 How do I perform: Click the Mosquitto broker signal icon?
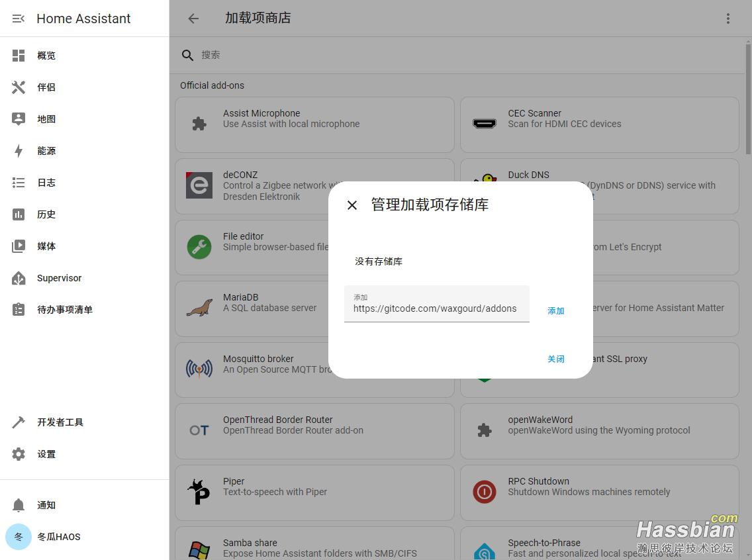pyautogui.click(x=199, y=369)
